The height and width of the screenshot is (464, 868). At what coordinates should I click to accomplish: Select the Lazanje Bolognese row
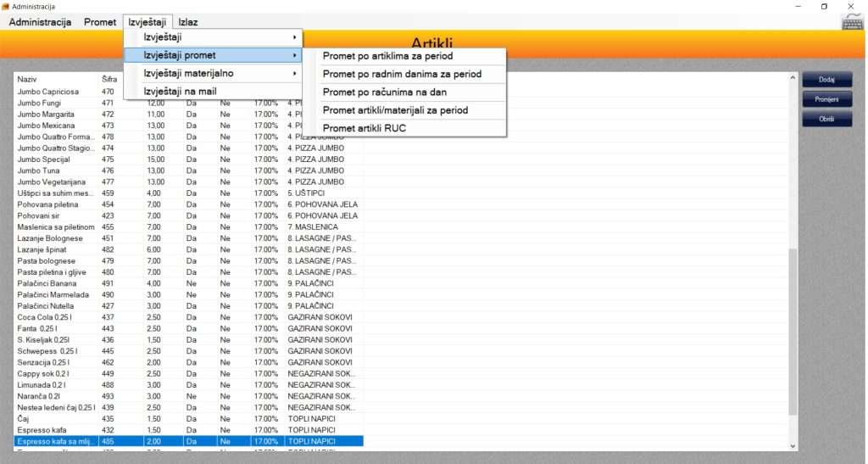(188, 238)
